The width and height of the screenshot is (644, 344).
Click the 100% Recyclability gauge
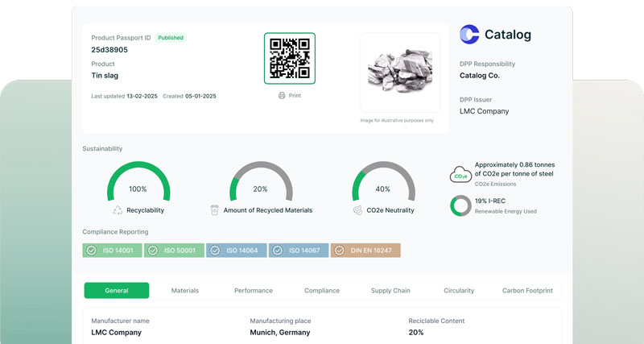coord(138,182)
